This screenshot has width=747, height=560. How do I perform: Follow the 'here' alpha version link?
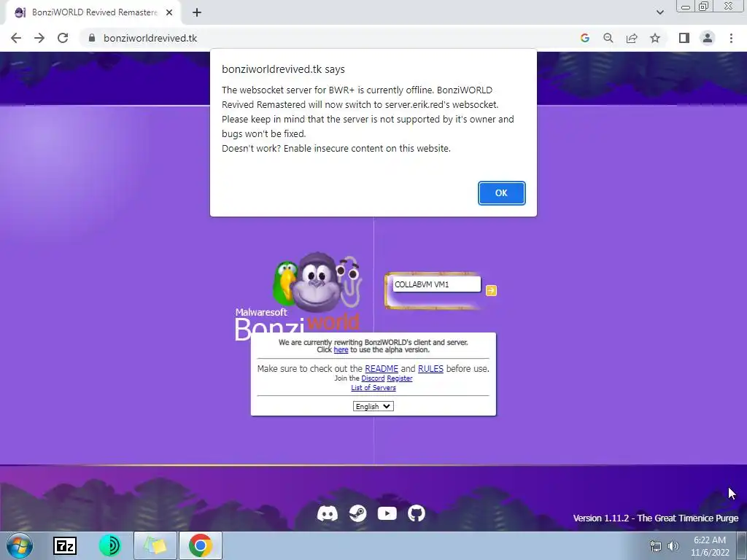tap(341, 350)
